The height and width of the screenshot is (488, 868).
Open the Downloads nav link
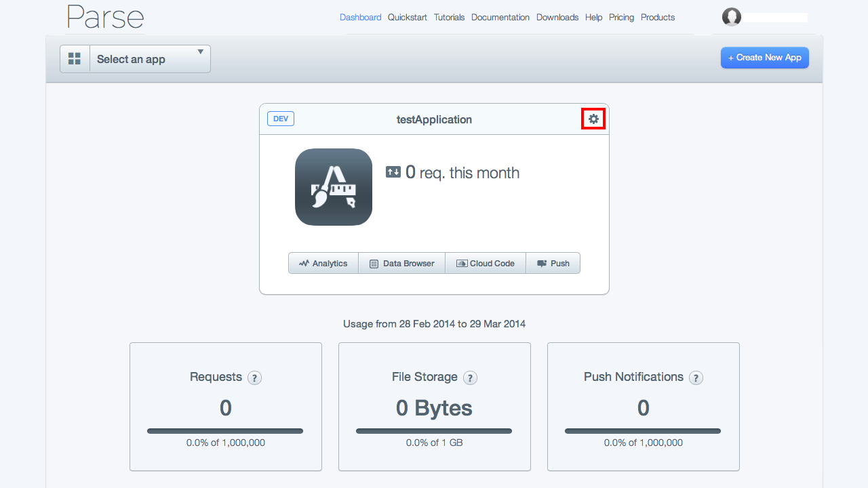pos(557,18)
